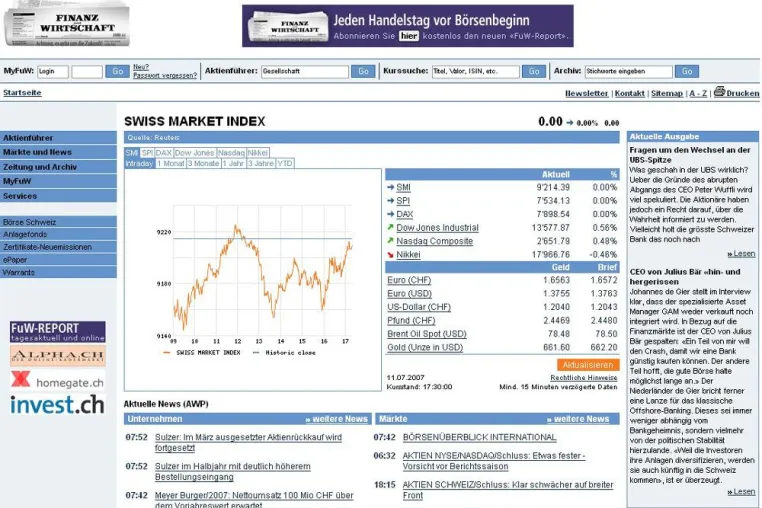Image resolution: width=762 pixels, height=508 pixels.
Task: Click the Aktienführer Gesellschaft search field
Action: 305,71
